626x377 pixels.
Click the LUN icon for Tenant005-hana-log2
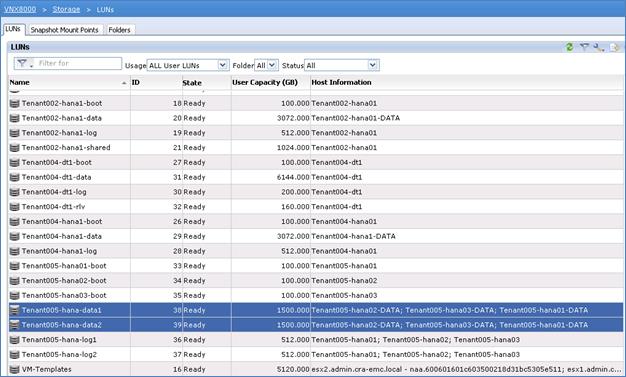tap(14, 355)
